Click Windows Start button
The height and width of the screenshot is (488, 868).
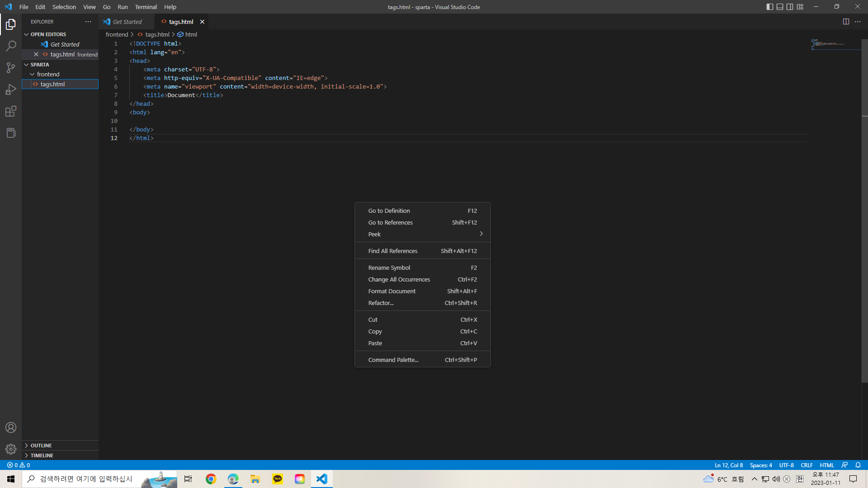click(11, 479)
